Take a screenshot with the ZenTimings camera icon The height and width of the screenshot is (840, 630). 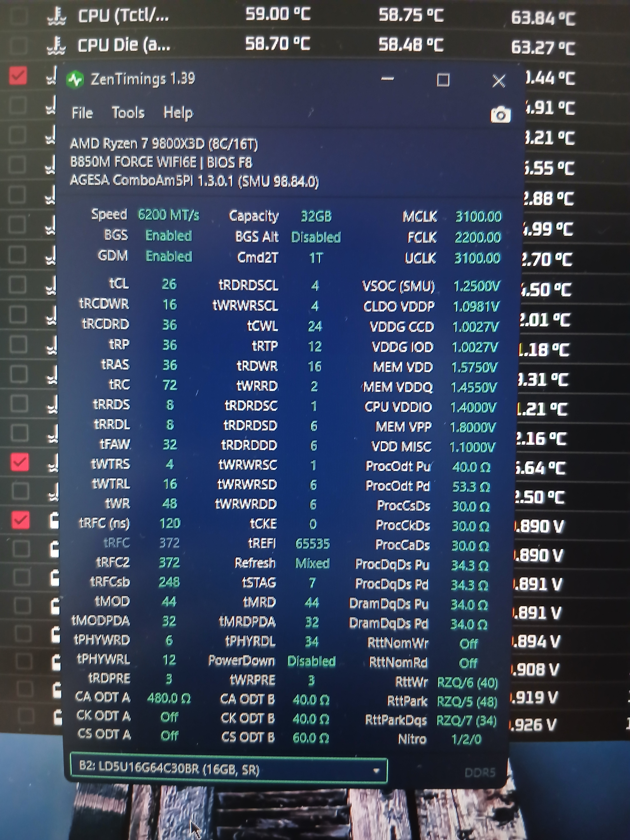point(500,115)
